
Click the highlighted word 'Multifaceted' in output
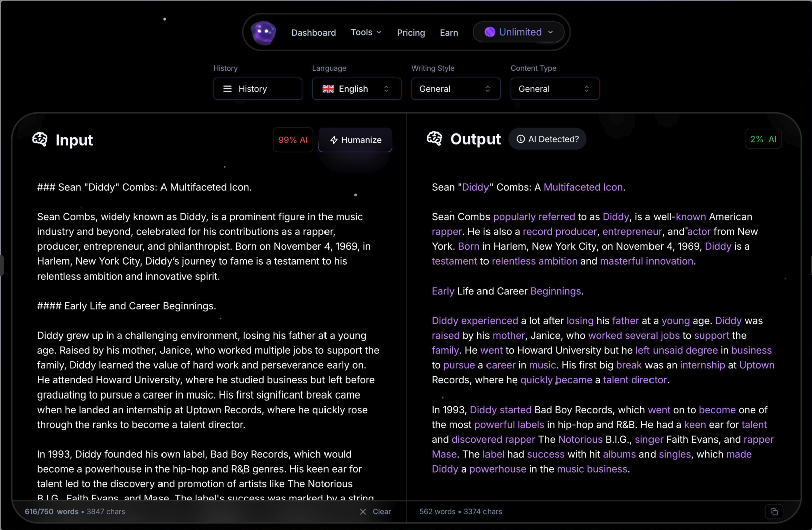click(572, 187)
